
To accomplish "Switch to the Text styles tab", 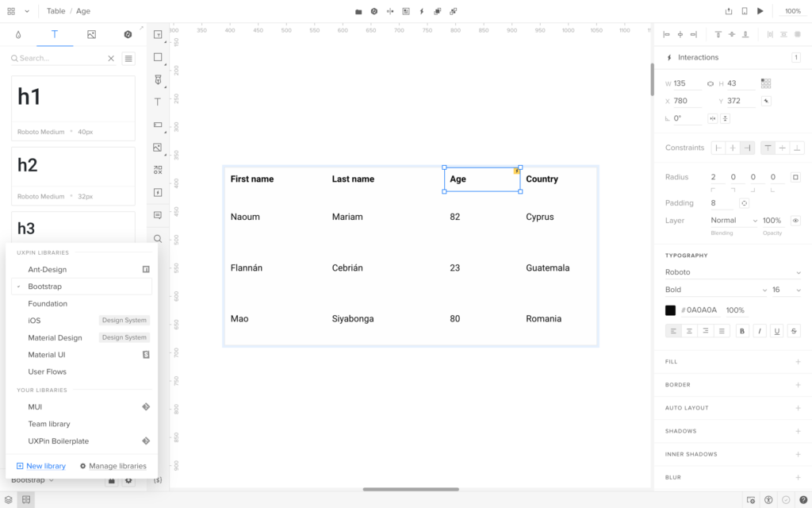I will (55, 34).
